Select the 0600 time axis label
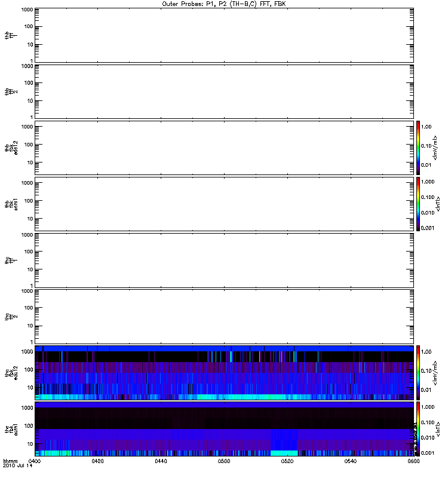 (x=413, y=461)
